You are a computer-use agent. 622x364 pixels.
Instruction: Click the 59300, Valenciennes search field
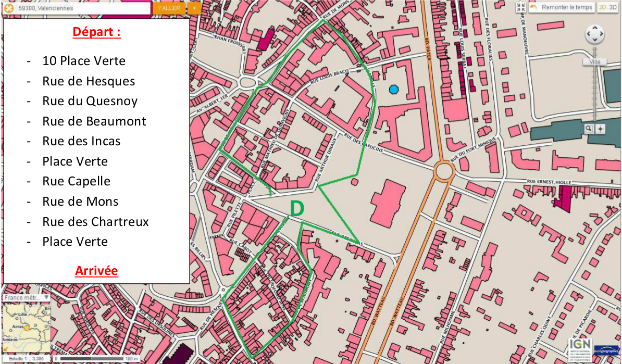82,8
